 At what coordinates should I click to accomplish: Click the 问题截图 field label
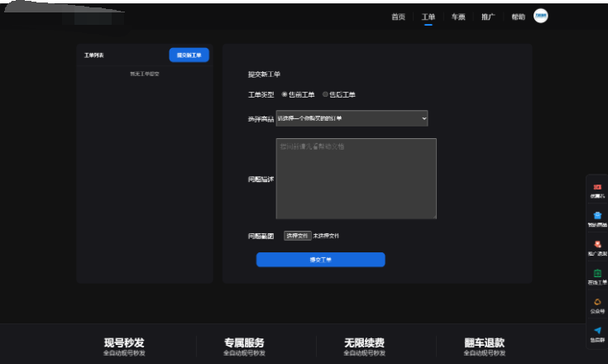[x=261, y=236]
